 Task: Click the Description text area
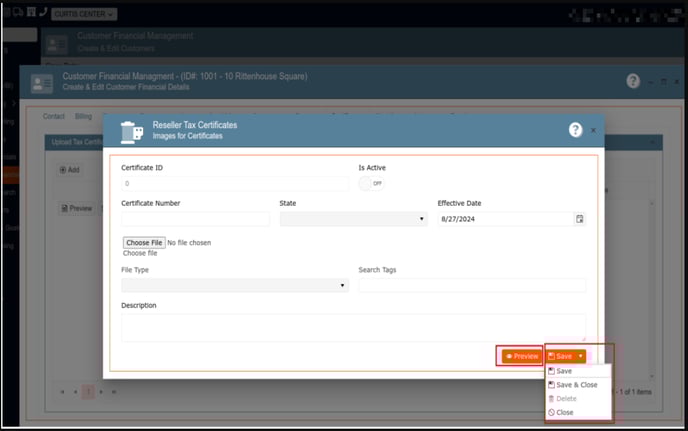(x=353, y=327)
